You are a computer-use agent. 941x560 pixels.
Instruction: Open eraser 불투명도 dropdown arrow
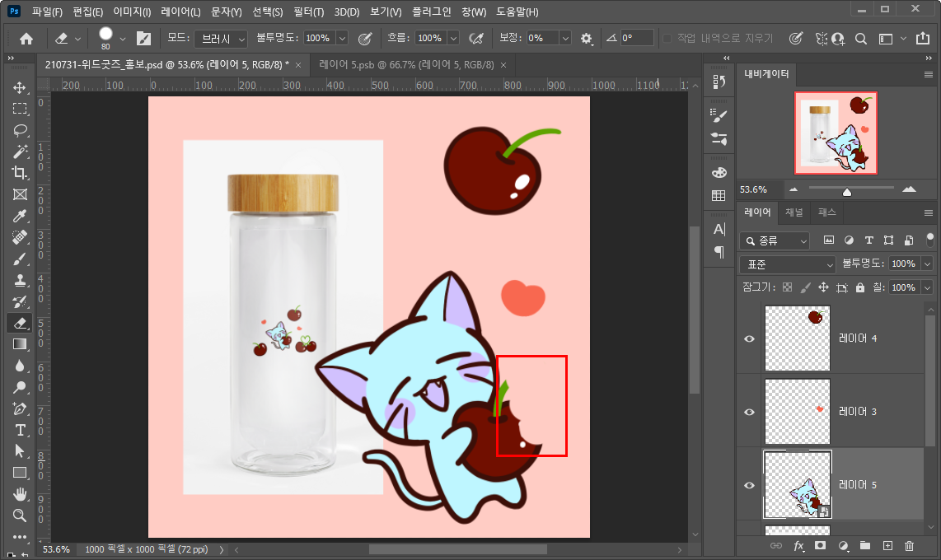click(342, 39)
